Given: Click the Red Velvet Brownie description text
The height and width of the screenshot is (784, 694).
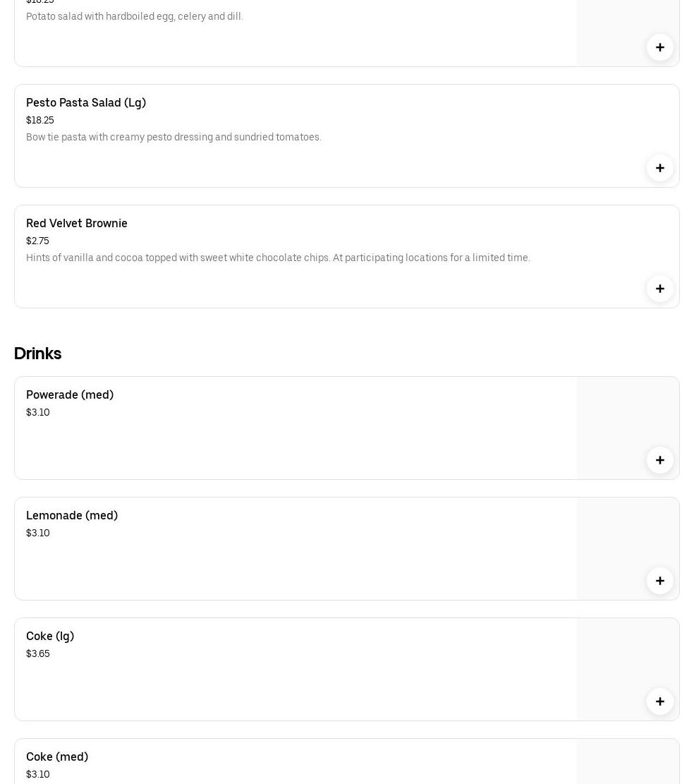Looking at the screenshot, I should coord(278,258).
